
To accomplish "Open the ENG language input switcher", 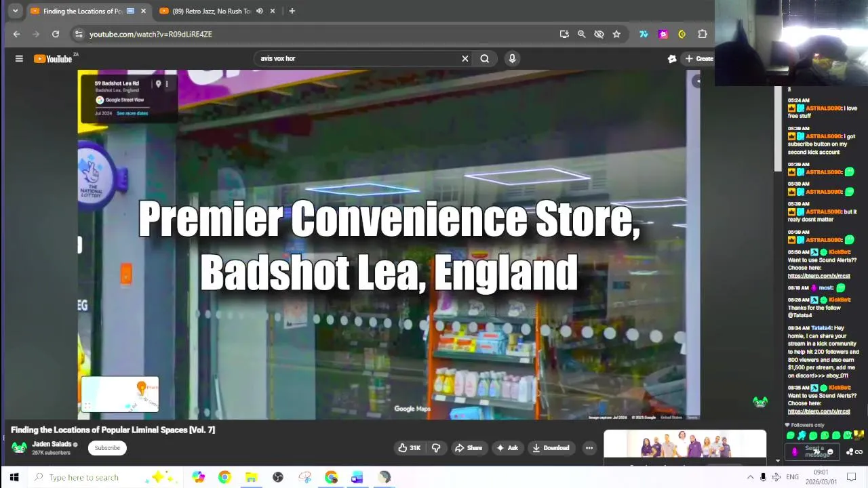I will (792, 477).
